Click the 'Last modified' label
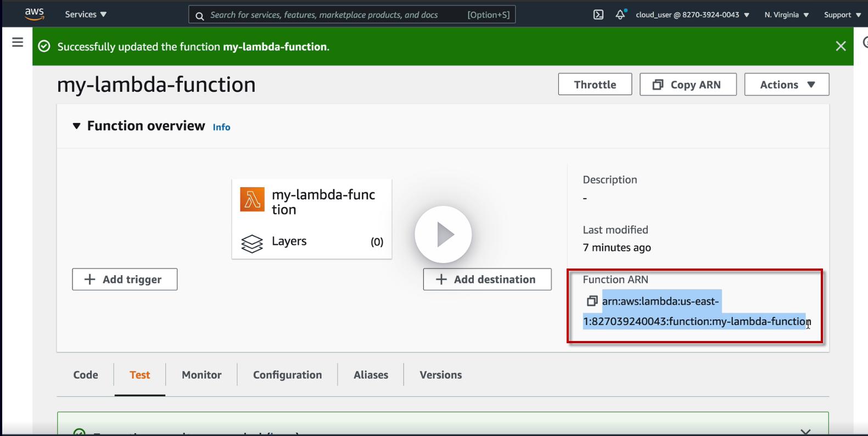 pyautogui.click(x=615, y=230)
